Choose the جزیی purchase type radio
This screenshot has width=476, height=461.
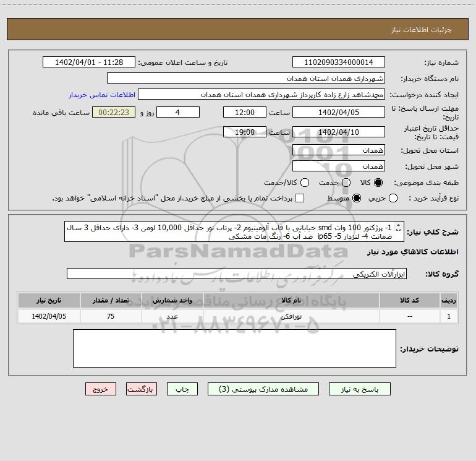click(x=393, y=199)
